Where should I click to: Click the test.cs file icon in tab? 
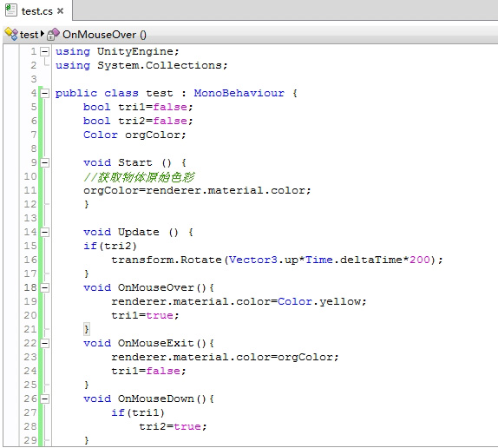click(x=11, y=10)
